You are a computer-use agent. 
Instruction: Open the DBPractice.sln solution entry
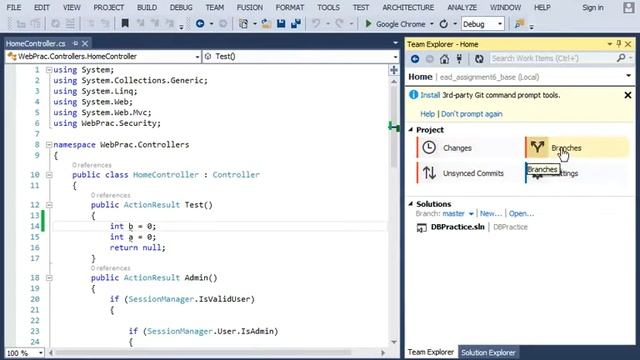click(x=457, y=227)
